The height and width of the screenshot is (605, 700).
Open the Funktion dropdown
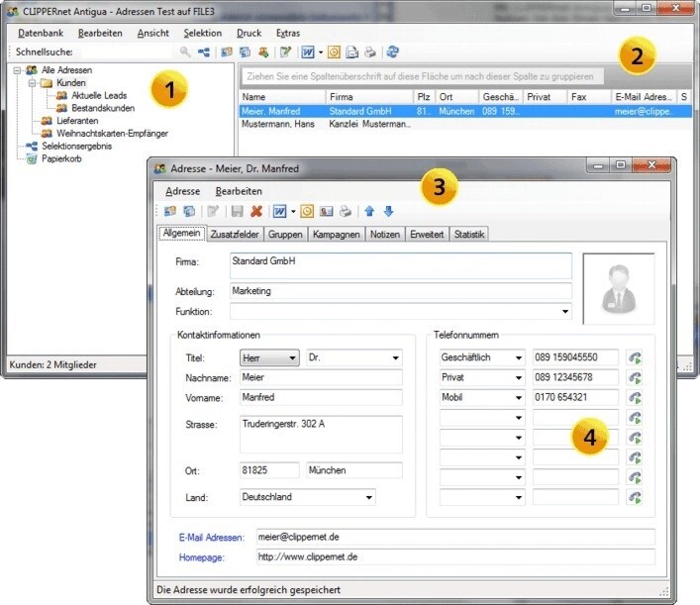(x=564, y=312)
